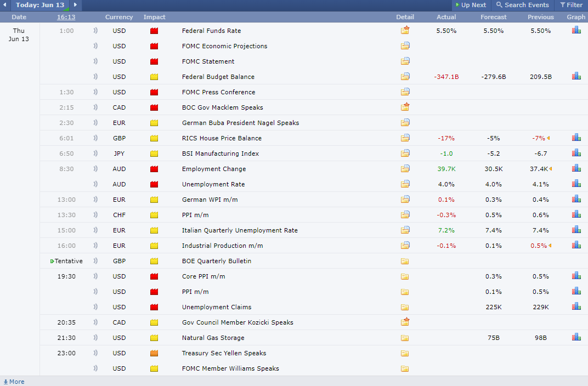Click event name Italian Quarterly Unemployment Rate
Image resolution: width=588 pixels, height=386 pixels.
pyautogui.click(x=240, y=230)
